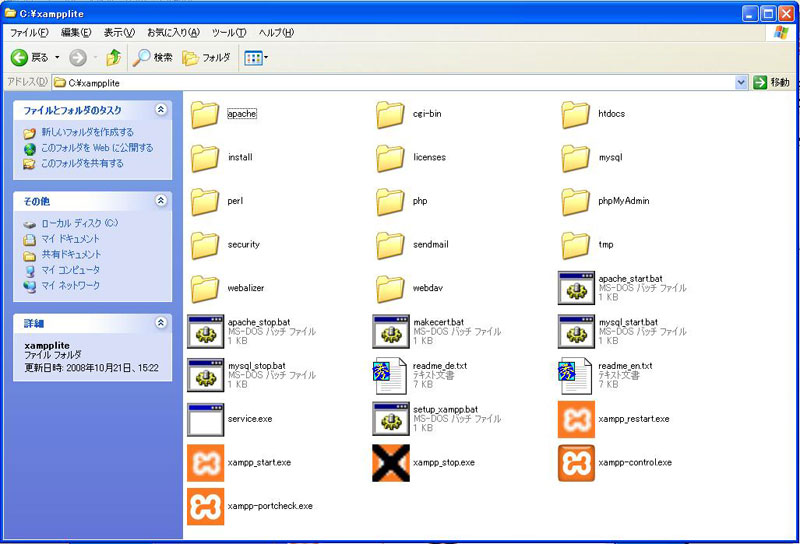
Task: Open the views dropdown button
Action: [x=256, y=58]
